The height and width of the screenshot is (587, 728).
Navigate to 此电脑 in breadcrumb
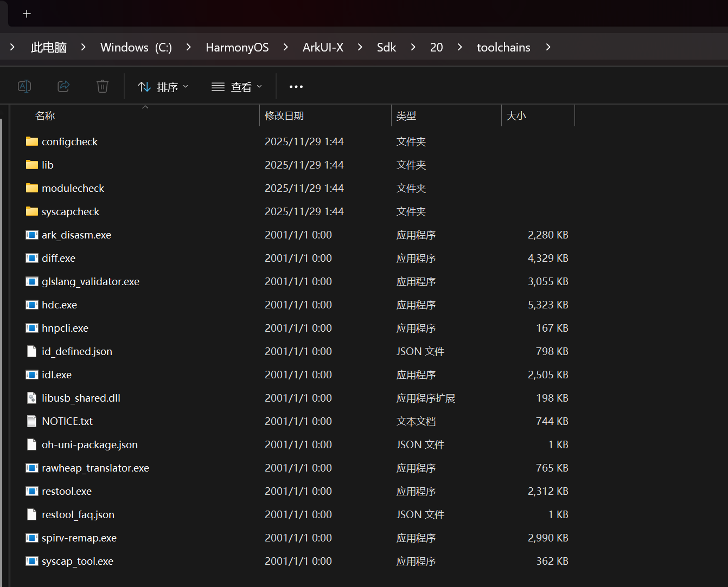coord(49,48)
